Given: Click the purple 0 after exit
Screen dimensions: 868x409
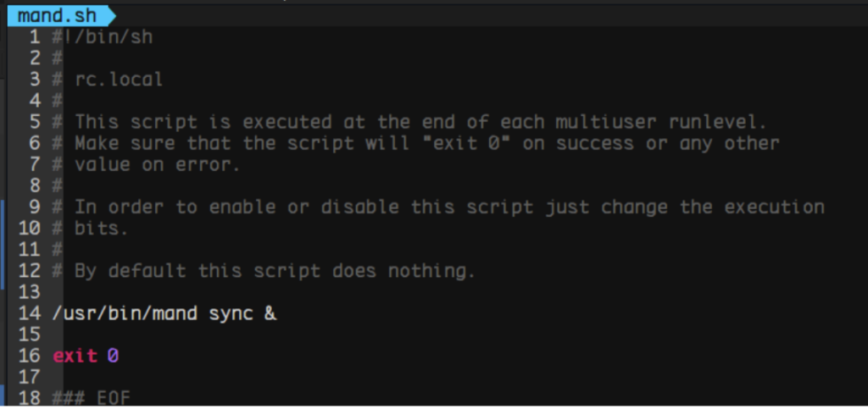Looking at the screenshot, I should pyautogui.click(x=113, y=356).
